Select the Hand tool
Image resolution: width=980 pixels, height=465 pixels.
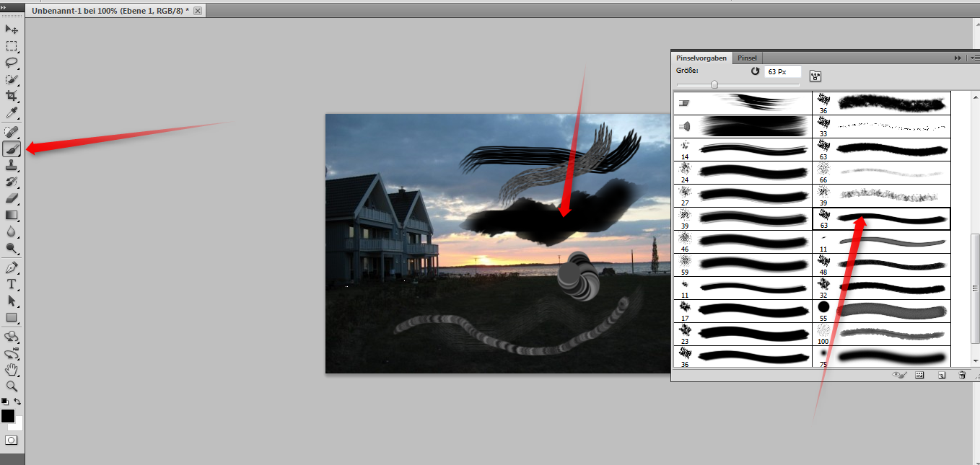[10, 370]
